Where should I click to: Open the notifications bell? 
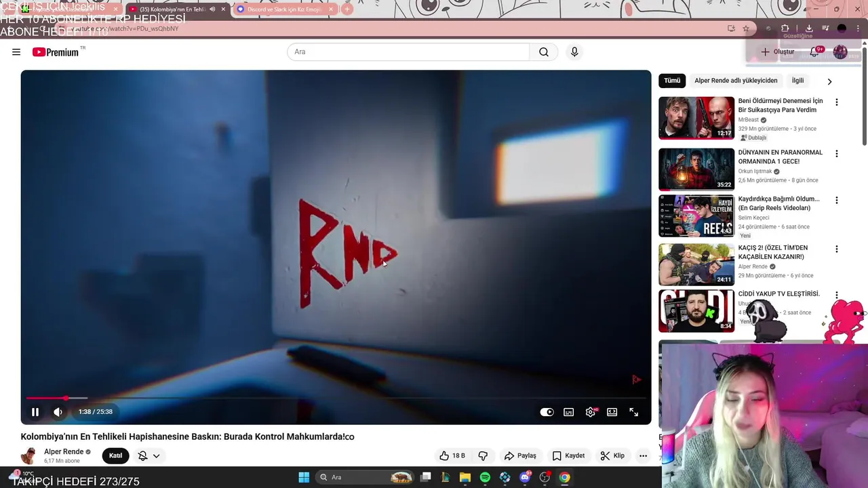tap(814, 52)
